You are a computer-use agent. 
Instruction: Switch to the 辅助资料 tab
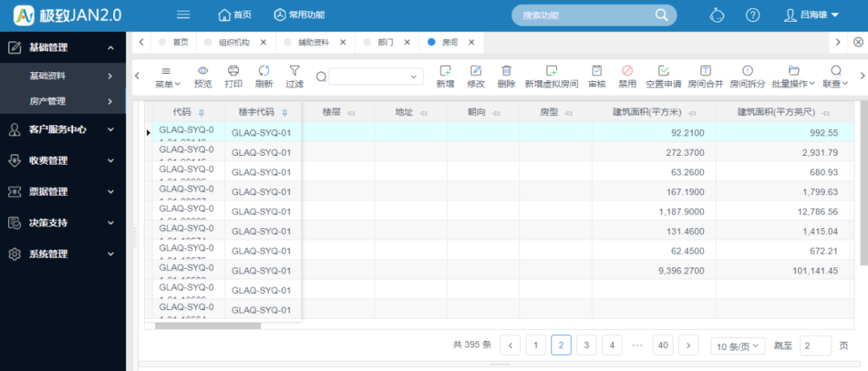tap(314, 42)
